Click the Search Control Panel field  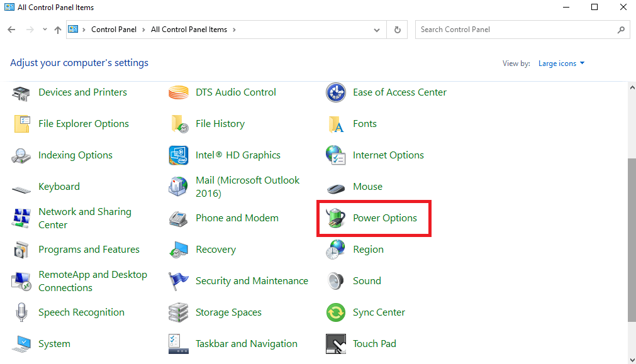pos(522,30)
